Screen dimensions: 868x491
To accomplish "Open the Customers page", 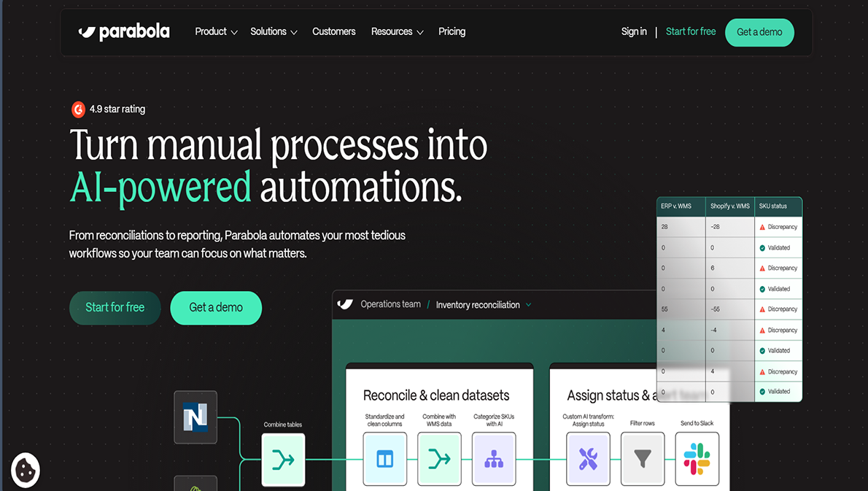I will [334, 31].
